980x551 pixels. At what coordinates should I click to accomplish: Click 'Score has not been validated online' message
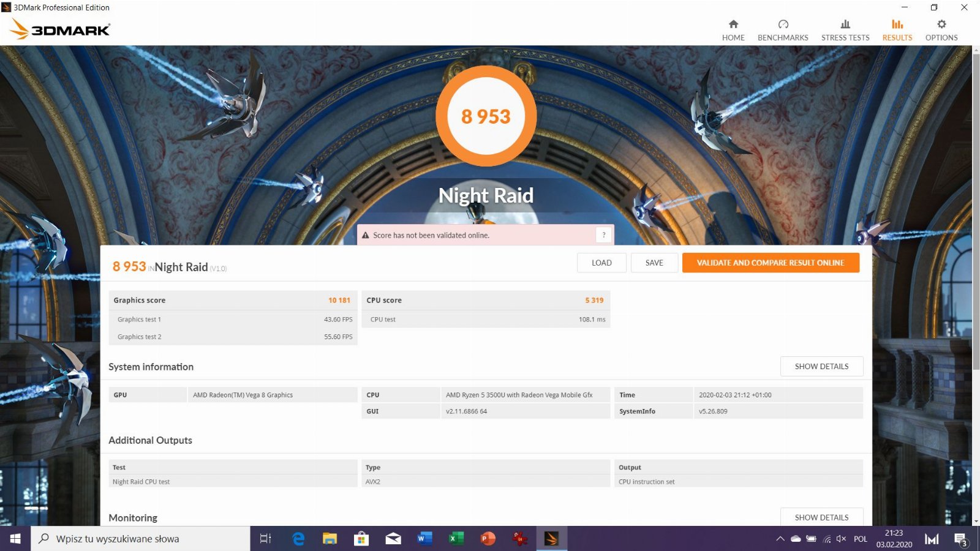431,235
